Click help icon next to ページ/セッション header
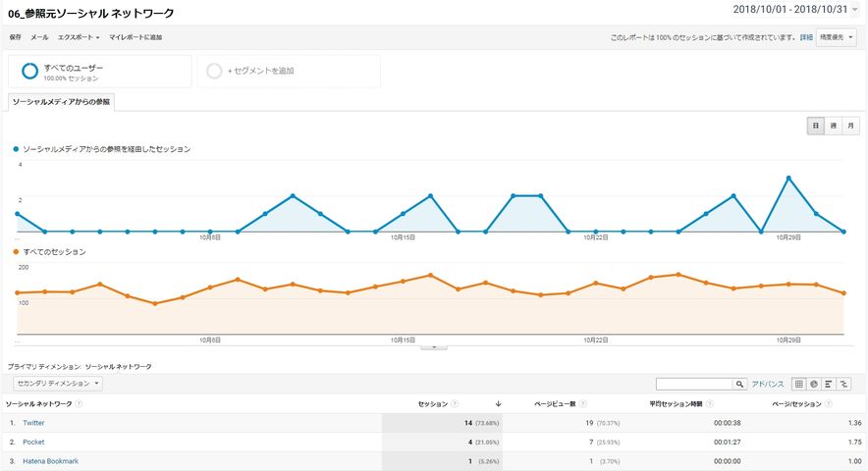 pyautogui.click(x=829, y=404)
